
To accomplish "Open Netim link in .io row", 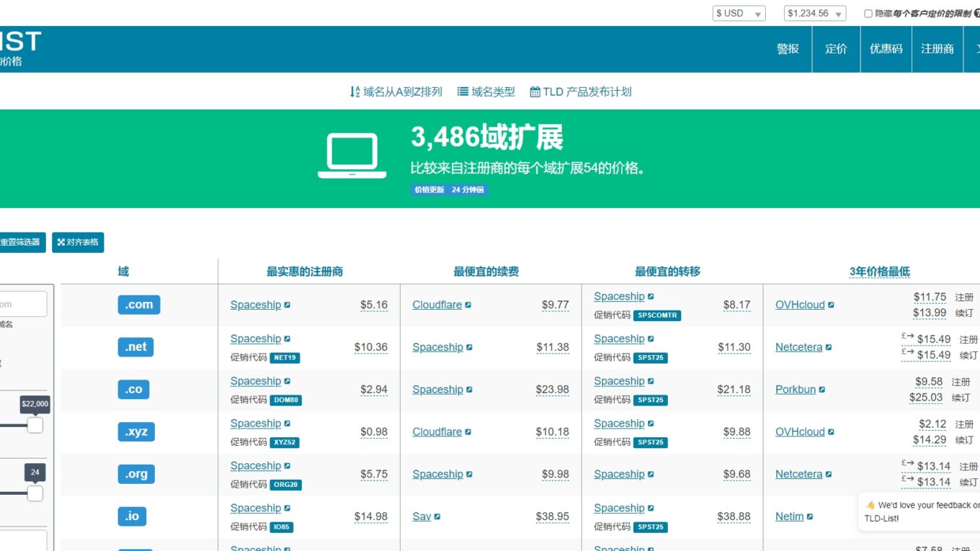I will pos(789,516).
